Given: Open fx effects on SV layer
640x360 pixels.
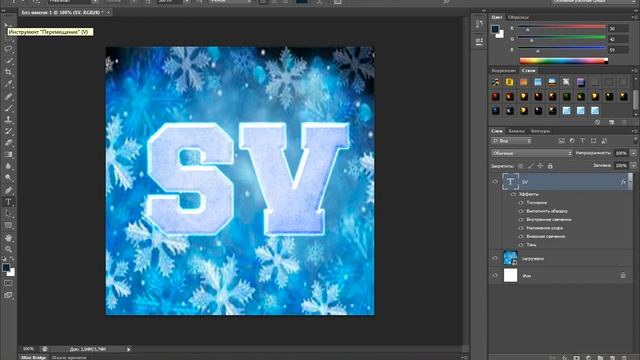Looking at the screenshot, I should tap(623, 182).
